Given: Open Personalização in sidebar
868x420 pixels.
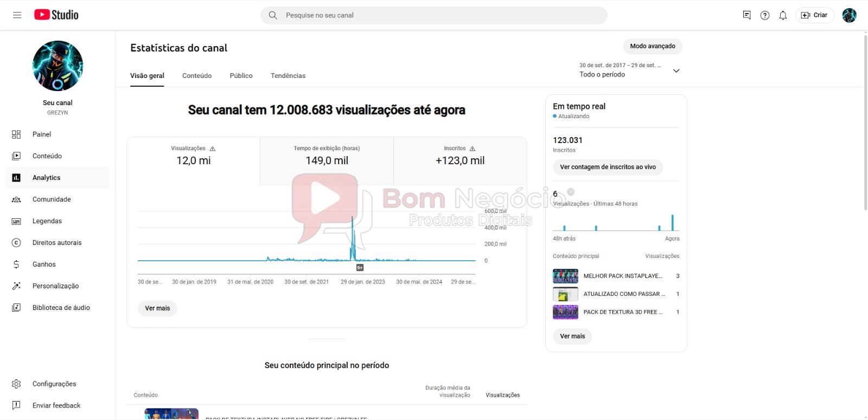Looking at the screenshot, I should (x=55, y=286).
